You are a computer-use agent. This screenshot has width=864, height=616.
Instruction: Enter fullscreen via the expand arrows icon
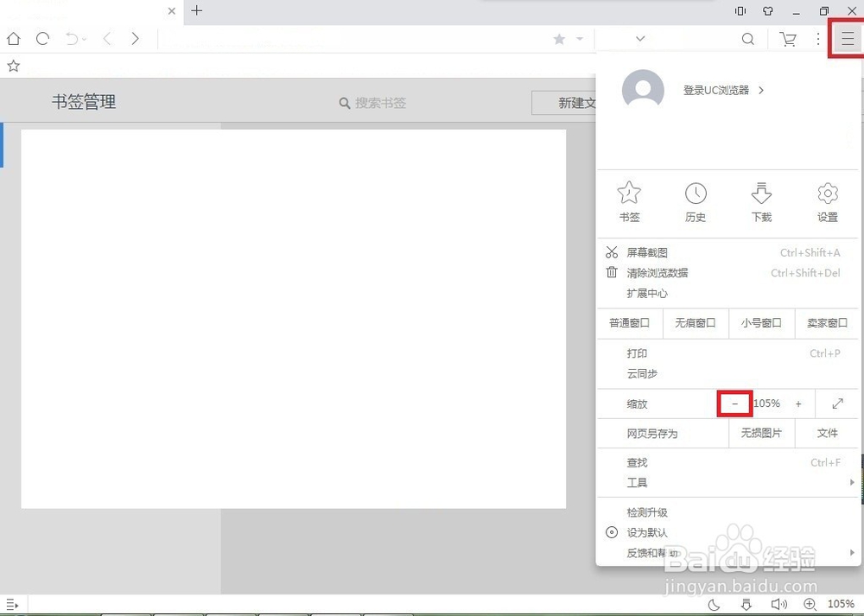pyautogui.click(x=836, y=403)
